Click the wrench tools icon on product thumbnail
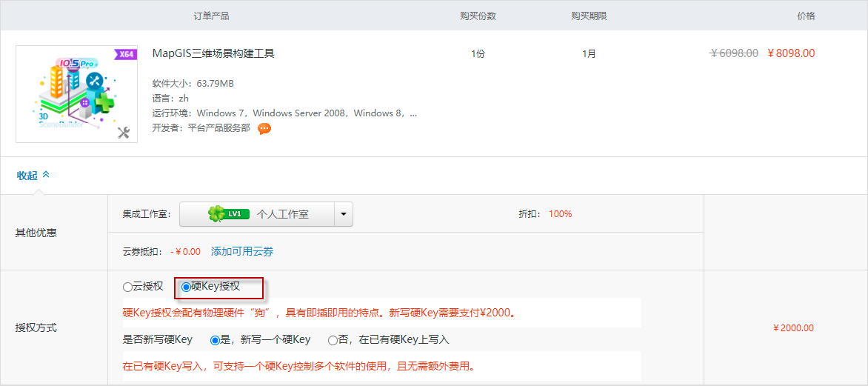 (x=124, y=133)
